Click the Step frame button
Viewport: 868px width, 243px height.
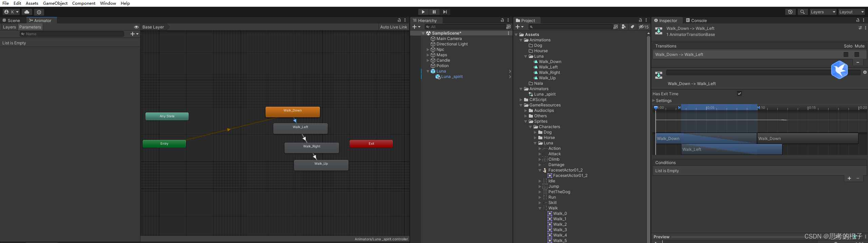point(445,12)
